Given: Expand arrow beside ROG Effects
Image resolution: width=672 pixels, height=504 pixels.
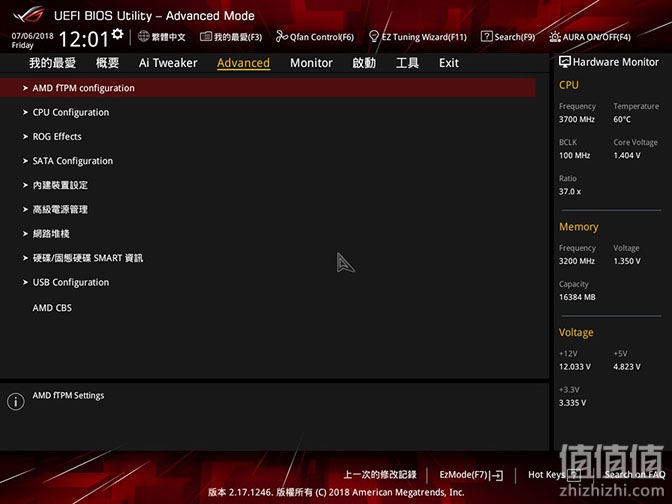Looking at the screenshot, I should click(x=25, y=137).
